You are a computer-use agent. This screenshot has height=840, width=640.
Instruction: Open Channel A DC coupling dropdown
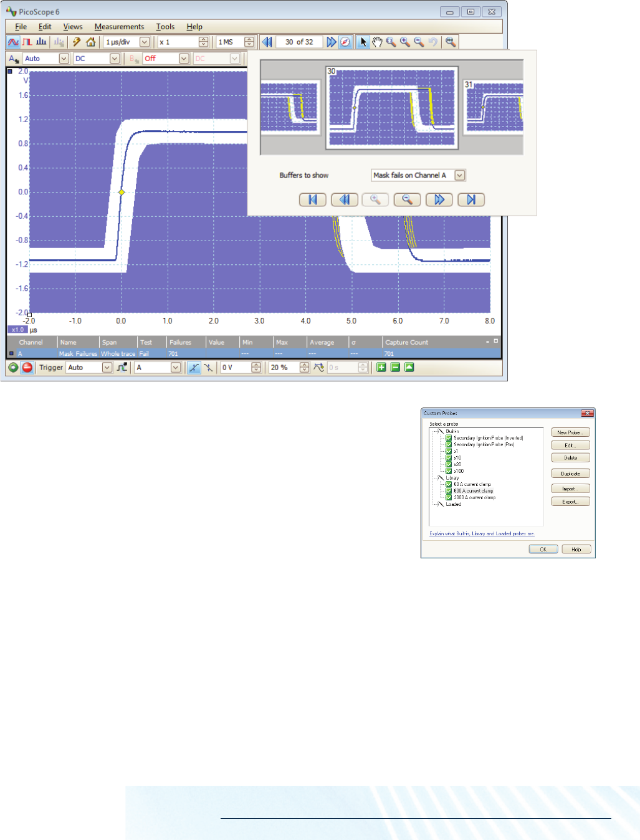(115, 59)
